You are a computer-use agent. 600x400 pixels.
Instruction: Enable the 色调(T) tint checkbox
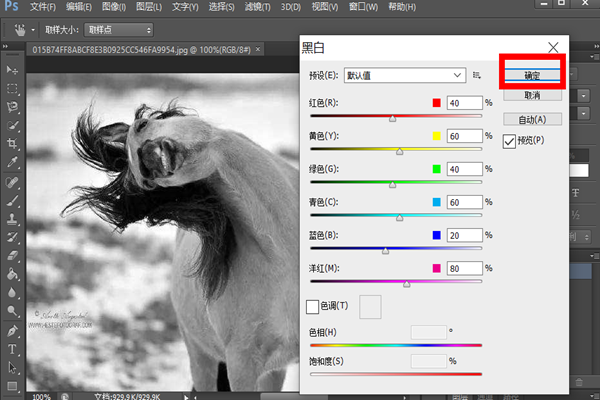click(312, 307)
